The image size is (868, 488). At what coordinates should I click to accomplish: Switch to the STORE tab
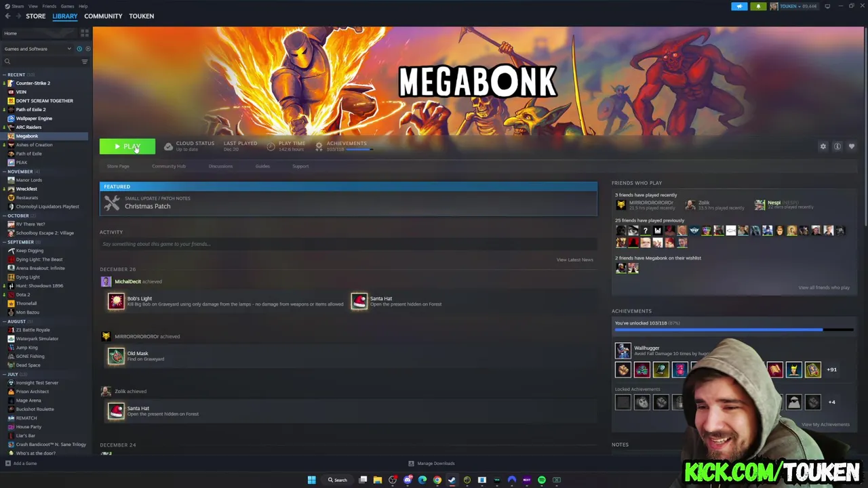[35, 16]
